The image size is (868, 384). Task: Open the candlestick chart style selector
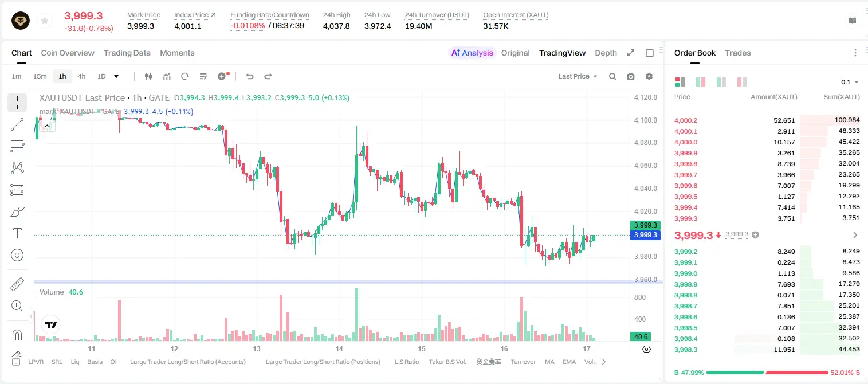149,76
